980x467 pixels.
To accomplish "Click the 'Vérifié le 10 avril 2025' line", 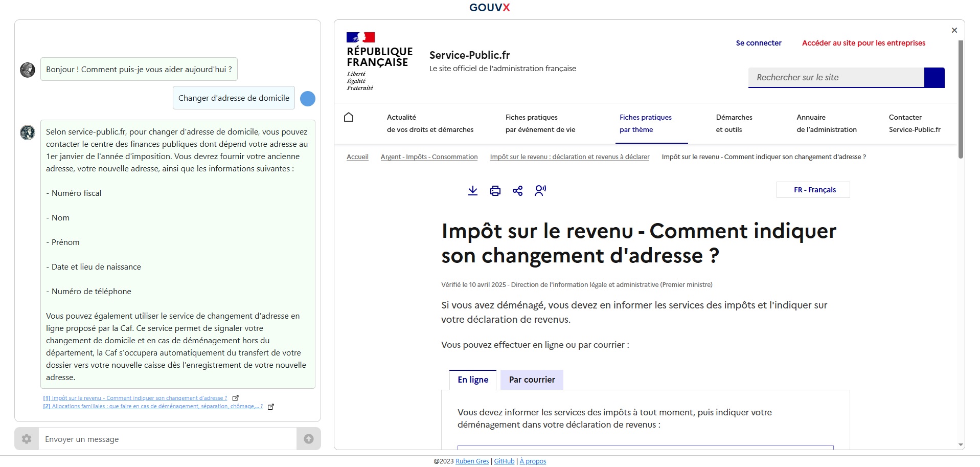I will 577,285.
